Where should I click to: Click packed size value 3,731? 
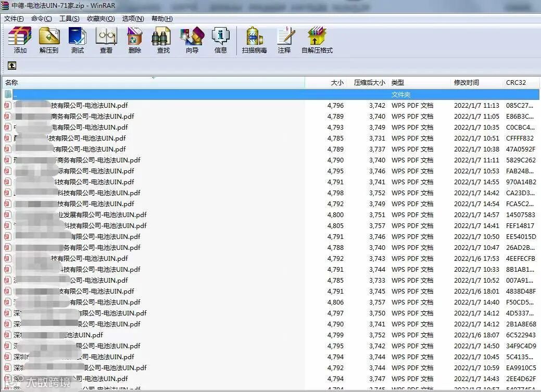[377, 138]
